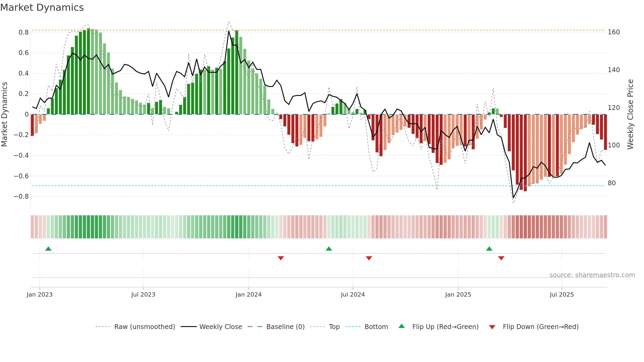The width and height of the screenshot is (644, 362).
Task: Toggle the Weekly Close legend item
Action: [211, 327]
